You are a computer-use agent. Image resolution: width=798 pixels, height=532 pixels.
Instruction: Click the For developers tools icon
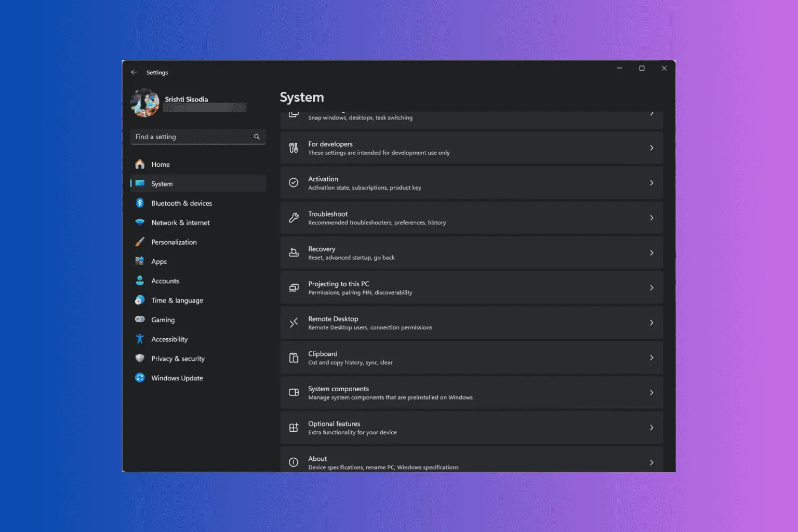294,148
